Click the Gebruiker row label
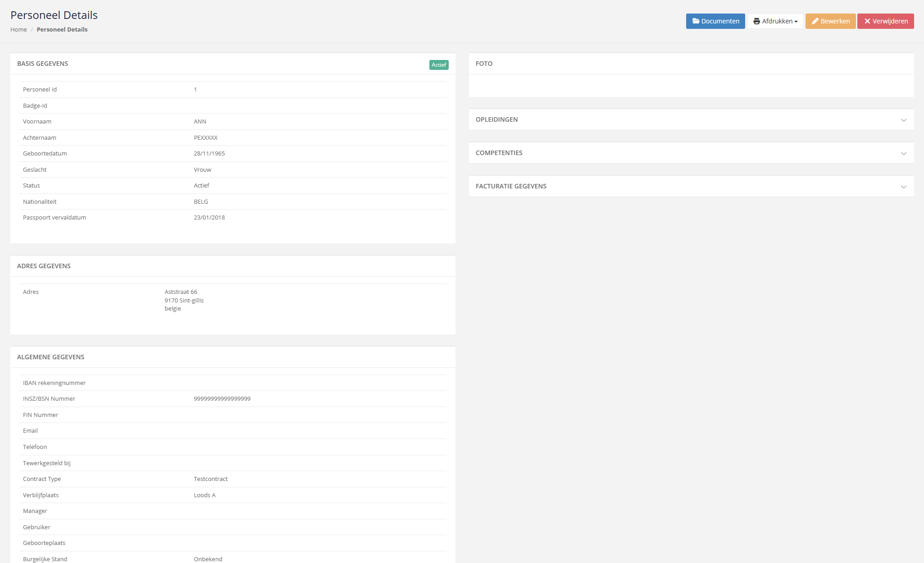The width and height of the screenshot is (924, 563). (x=36, y=527)
